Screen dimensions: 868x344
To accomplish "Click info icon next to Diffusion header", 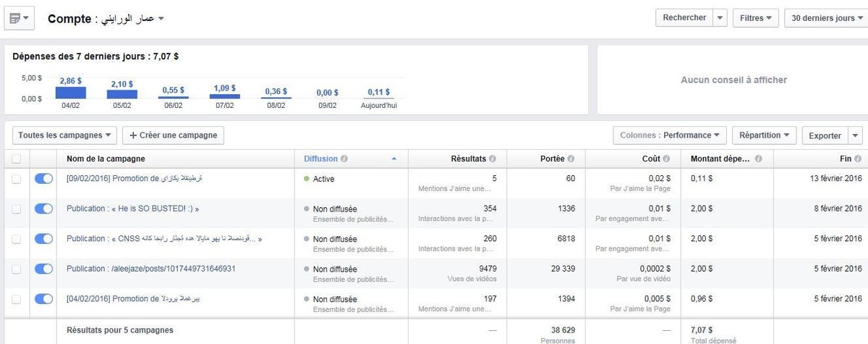I will click(x=344, y=159).
